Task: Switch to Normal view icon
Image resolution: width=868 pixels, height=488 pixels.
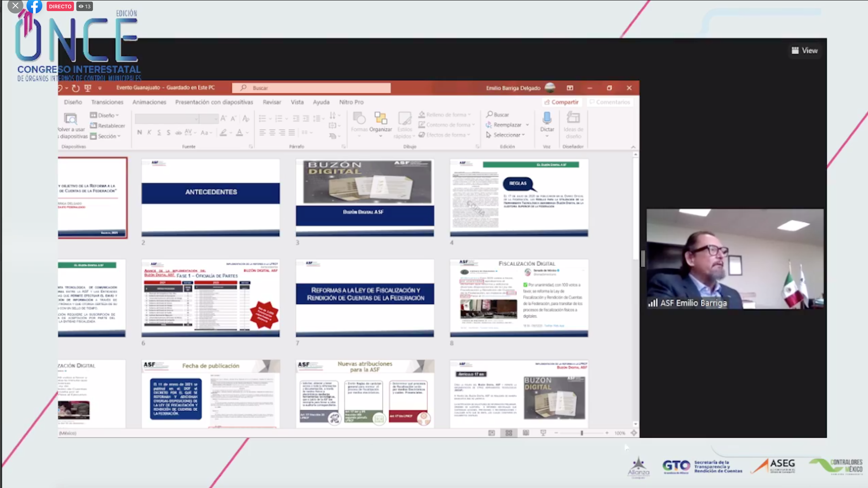Action: 492,433
